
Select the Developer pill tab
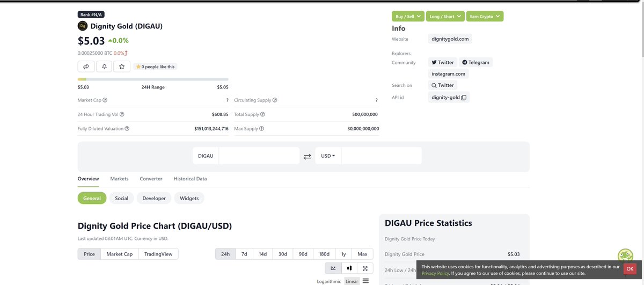(154, 198)
